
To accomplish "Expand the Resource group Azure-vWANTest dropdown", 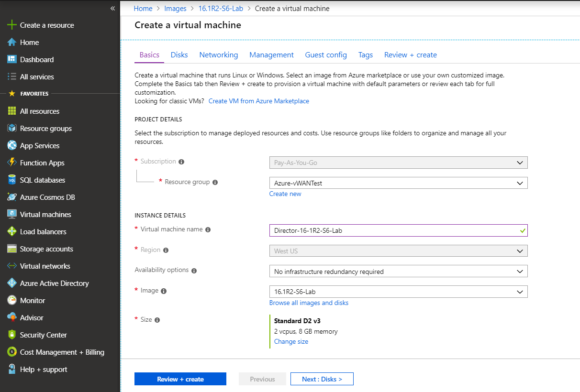I will tap(398, 183).
